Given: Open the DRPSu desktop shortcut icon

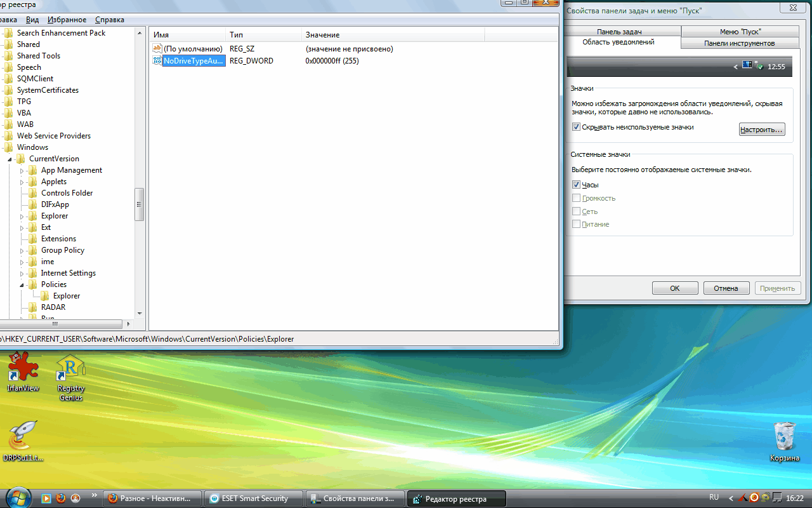Looking at the screenshot, I should click(x=23, y=436).
